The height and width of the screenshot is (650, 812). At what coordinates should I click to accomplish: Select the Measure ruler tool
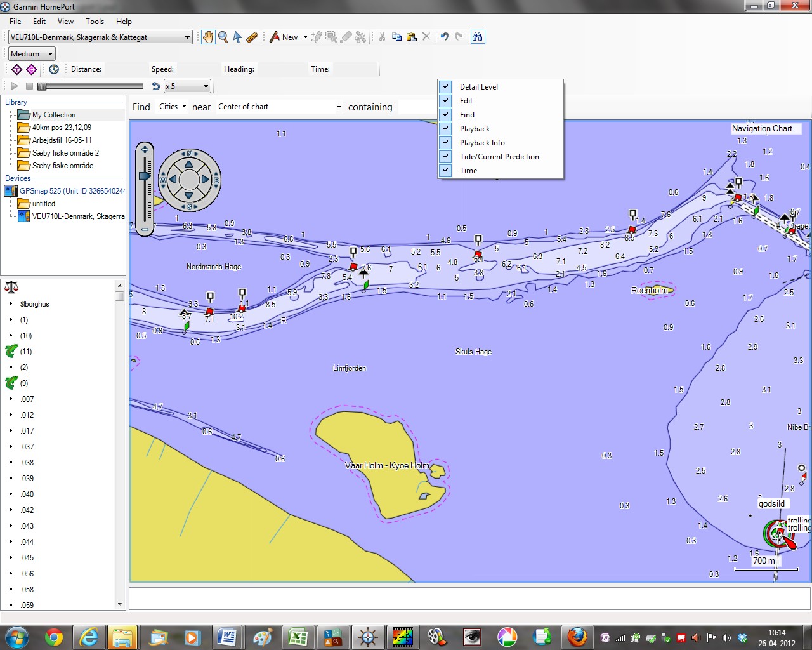(x=252, y=37)
